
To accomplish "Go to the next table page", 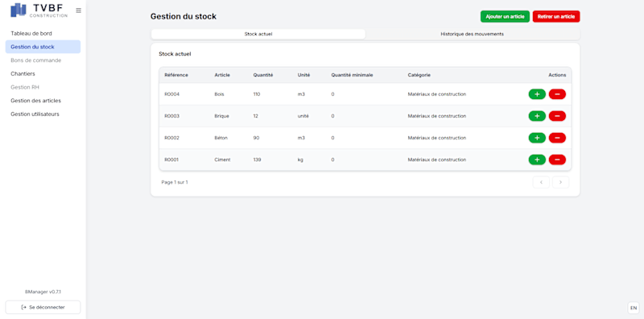I will point(560,182).
